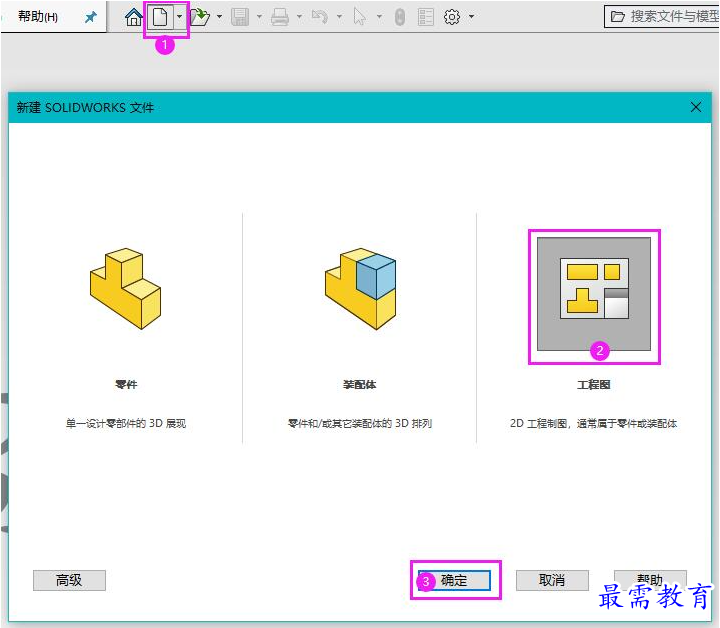Open the 帮助(H) menu
Image resolution: width=720 pixels, height=628 pixels.
(x=38, y=17)
